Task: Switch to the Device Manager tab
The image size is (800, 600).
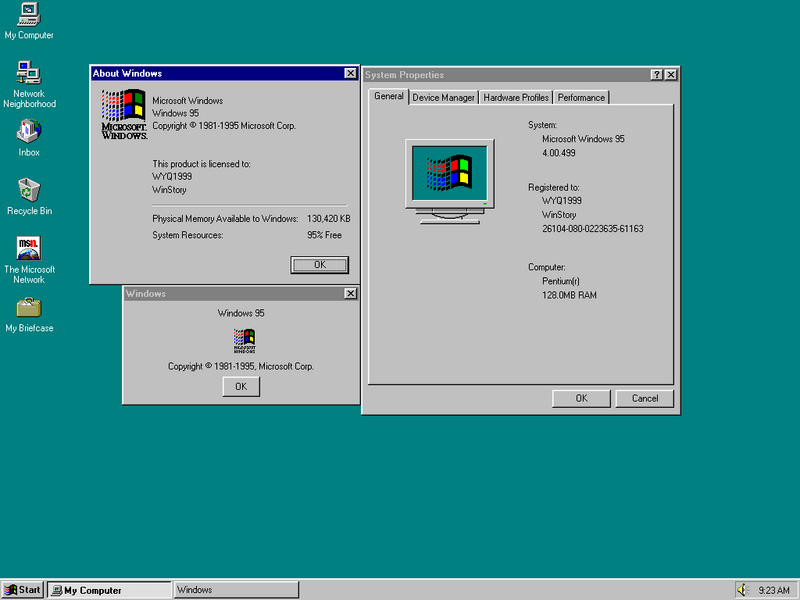Action: coord(443,98)
